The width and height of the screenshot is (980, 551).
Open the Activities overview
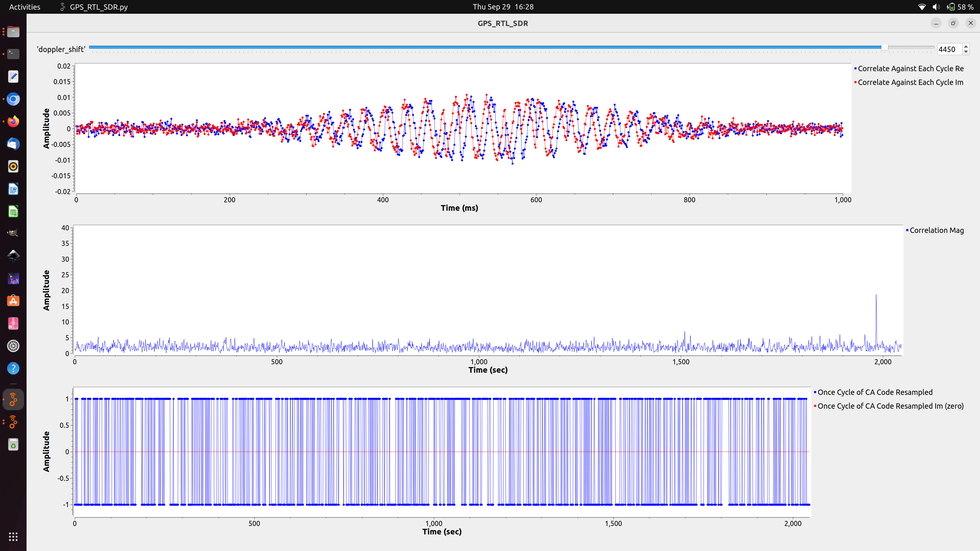pyautogui.click(x=24, y=7)
